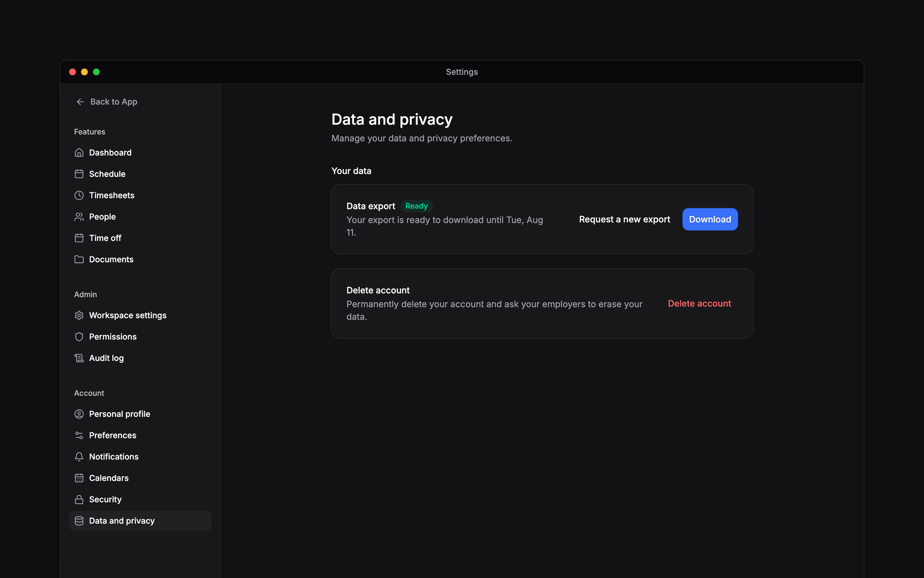This screenshot has height=578, width=924.
Task: Select People in the sidebar
Action: click(140, 217)
